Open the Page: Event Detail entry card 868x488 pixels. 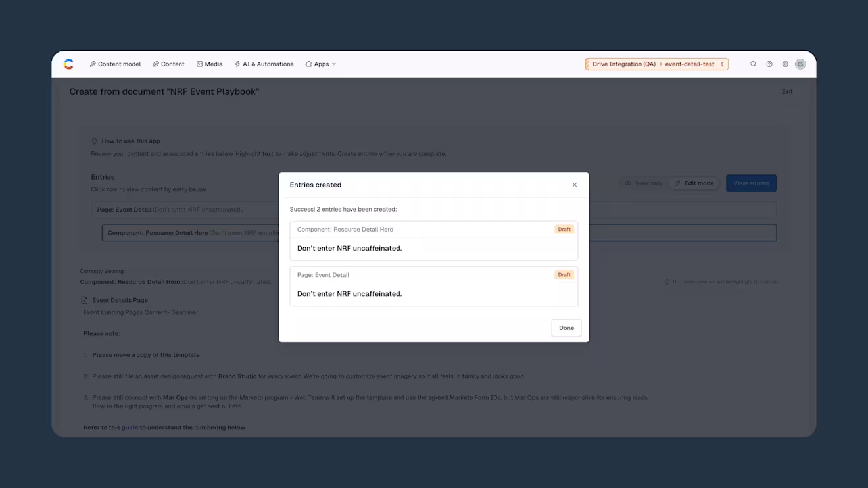tap(434, 286)
